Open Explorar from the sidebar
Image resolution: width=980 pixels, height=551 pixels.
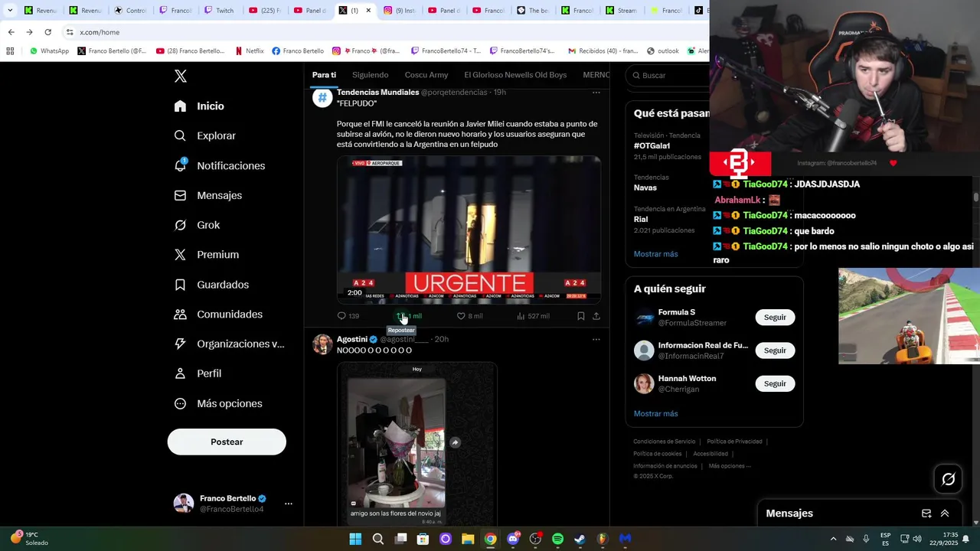tap(204, 135)
